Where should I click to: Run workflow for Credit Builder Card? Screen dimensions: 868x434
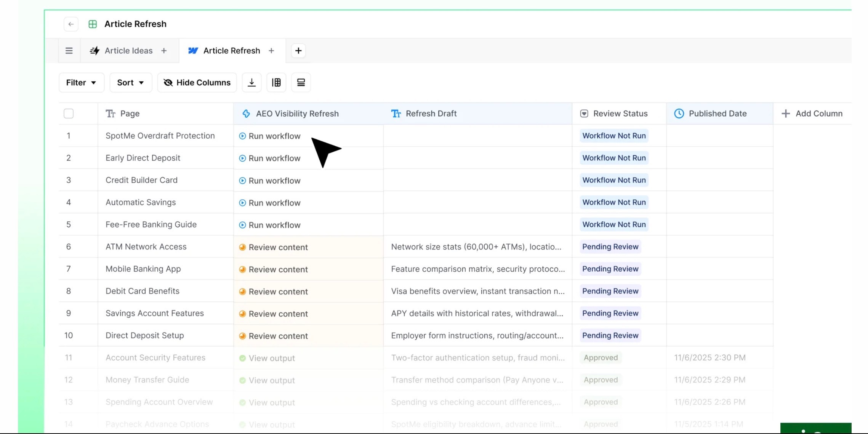[x=270, y=181]
